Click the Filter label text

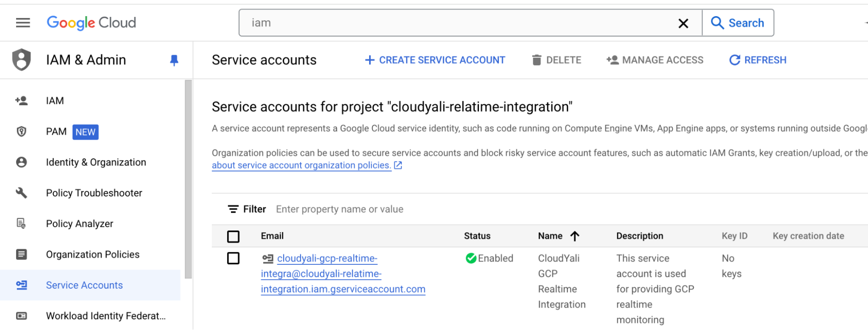pos(254,209)
